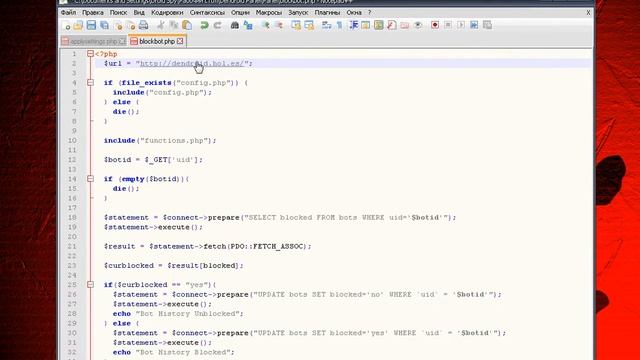The image size is (640, 360).
Task: Close the blockbot.php tab with its X
Action: coord(180,41)
